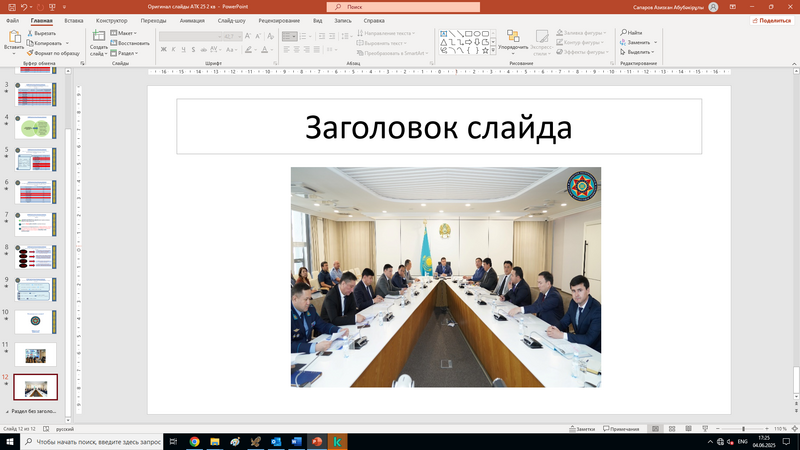Image resolution: width=800 pixels, height=450 pixels.
Task: Switch to the Вставка (Insert) tab
Action: pos(73,20)
